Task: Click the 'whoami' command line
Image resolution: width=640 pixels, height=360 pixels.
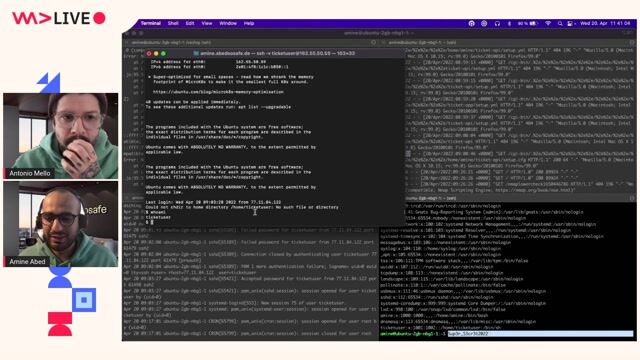Action: click(x=156, y=212)
